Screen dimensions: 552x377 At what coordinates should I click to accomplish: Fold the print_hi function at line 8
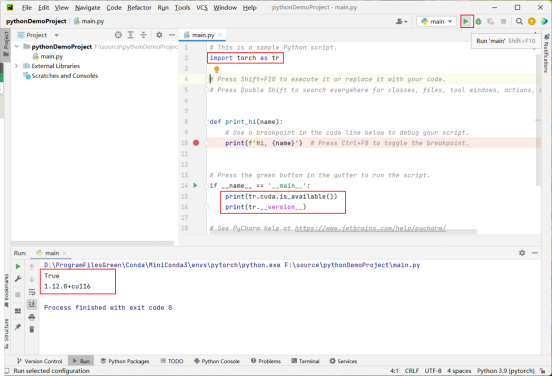(207, 122)
